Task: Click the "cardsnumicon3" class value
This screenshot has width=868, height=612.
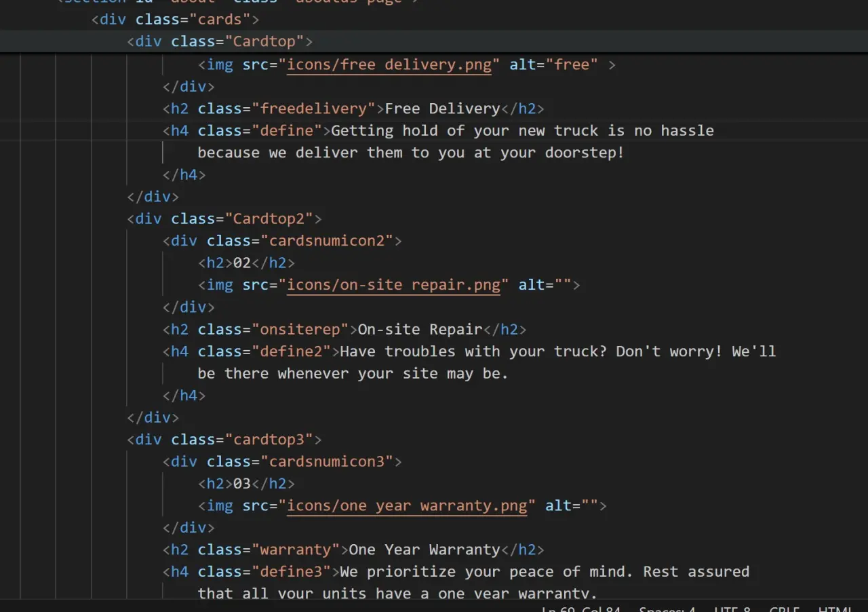Action: tap(327, 461)
